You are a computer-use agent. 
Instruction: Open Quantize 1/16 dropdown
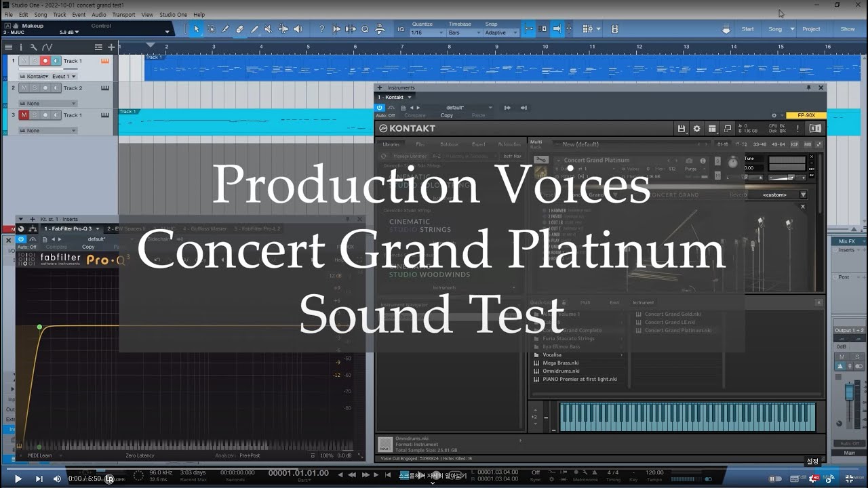(x=427, y=33)
